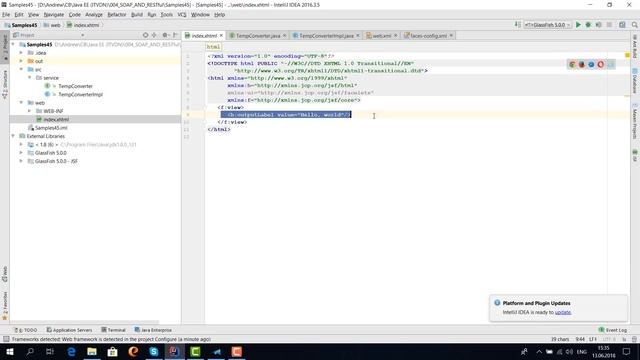This screenshot has height=360, width=640.
Task: Open Search Everywhere magnifier icon
Action: [x=634, y=25]
